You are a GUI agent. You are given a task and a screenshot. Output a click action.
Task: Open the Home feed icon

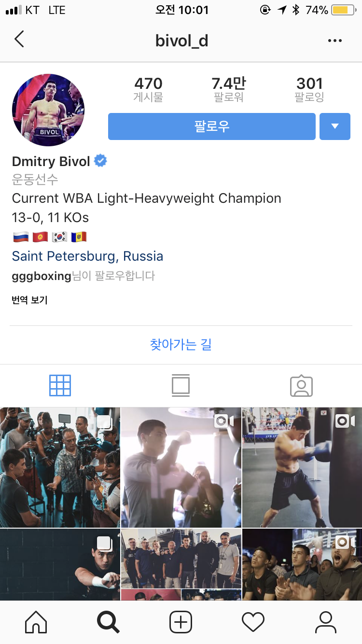click(36, 622)
